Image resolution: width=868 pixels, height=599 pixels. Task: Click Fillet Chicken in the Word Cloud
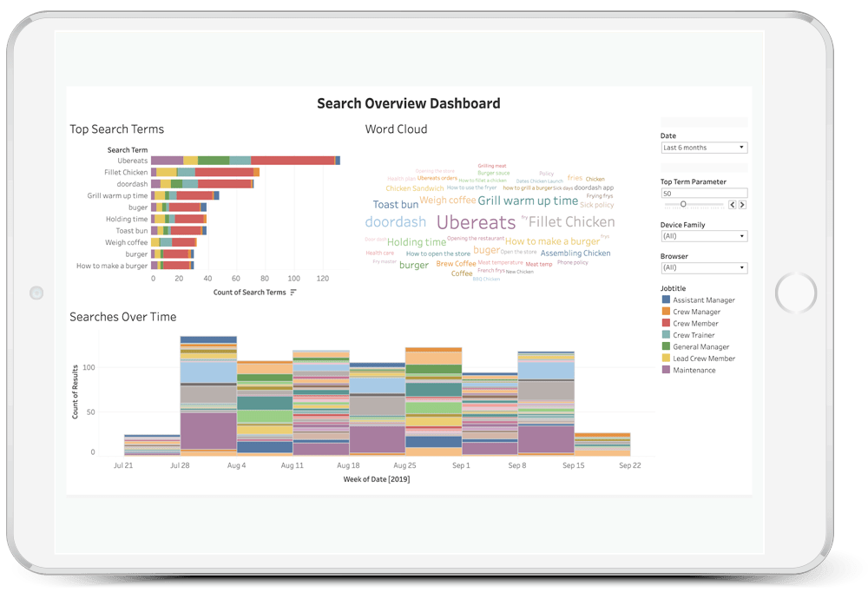pos(571,222)
